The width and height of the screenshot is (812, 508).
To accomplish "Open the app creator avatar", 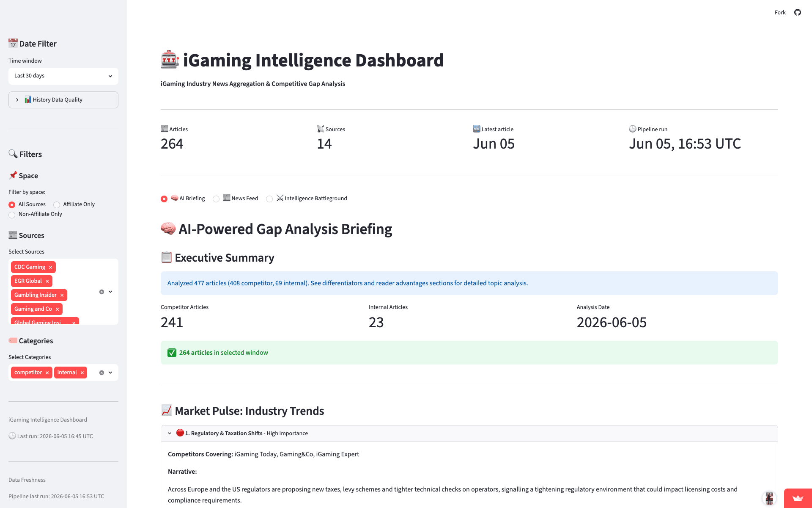I will tap(769, 498).
